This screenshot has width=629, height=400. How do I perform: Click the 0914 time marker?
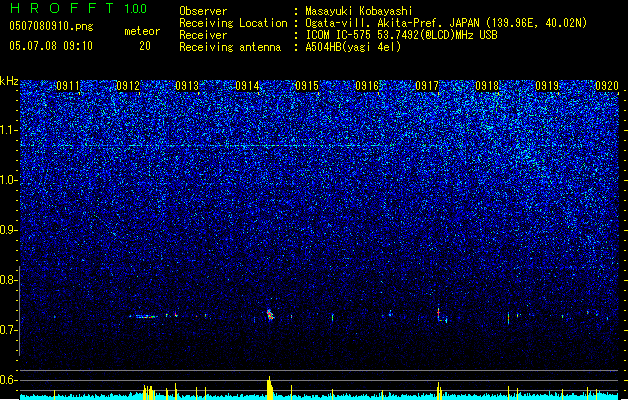[247, 86]
